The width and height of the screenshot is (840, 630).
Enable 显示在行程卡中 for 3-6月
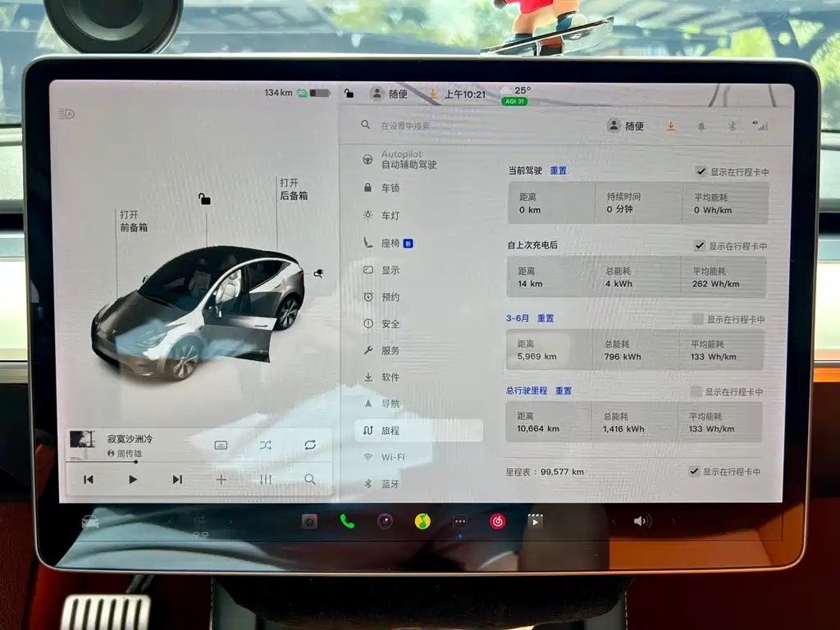[697, 319]
